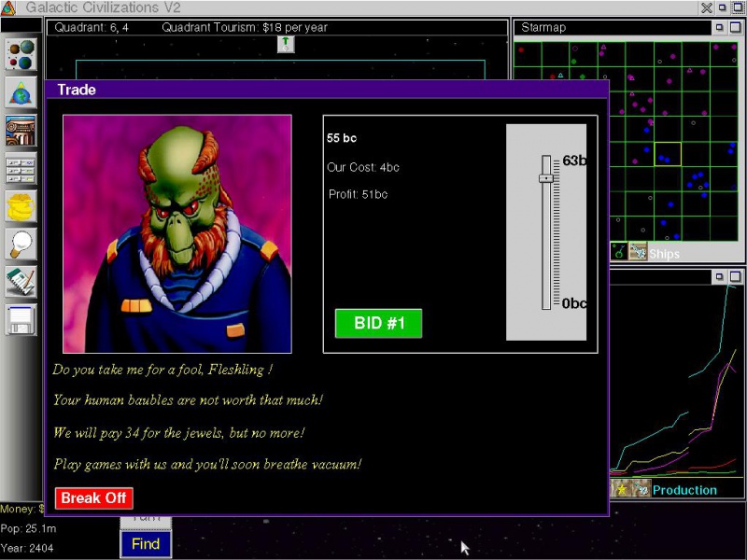The image size is (747, 560).
Task: Click the '0bc' slider minimum label
Action: 574,303
